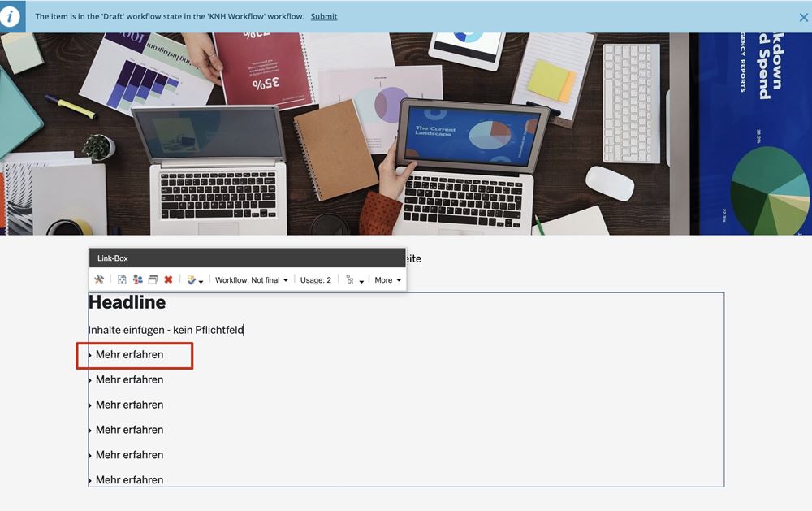812x511 pixels.
Task: Click the edit pencil checklist icon
Action: [x=192, y=280]
